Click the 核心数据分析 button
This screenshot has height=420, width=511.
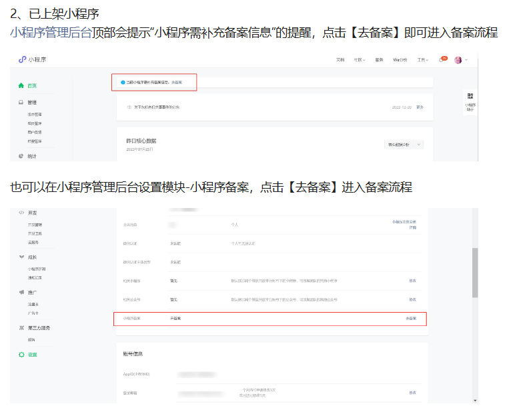399,145
